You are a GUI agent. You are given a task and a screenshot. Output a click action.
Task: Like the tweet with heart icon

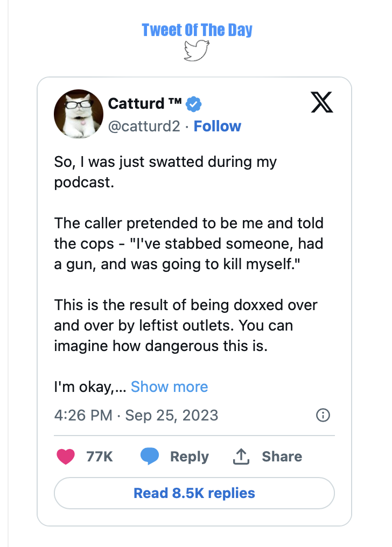[x=66, y=457]
